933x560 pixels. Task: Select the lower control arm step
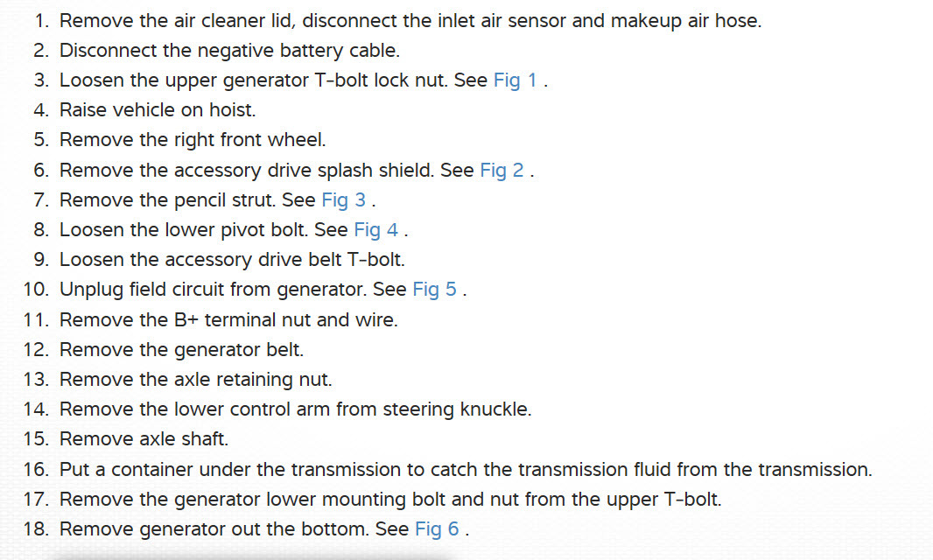pyautogui.click(x=295, y=409)
